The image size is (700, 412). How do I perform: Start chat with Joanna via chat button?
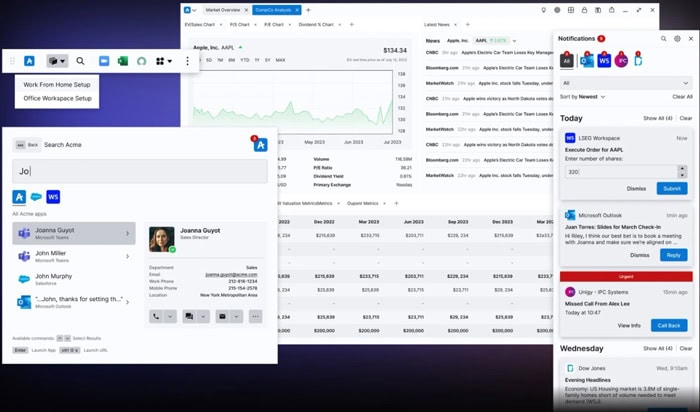(189, 316)
